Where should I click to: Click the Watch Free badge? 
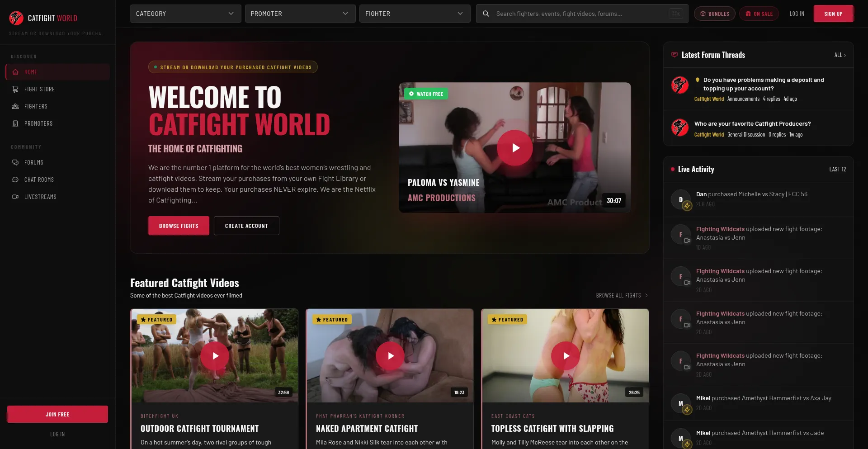tap(426, 94)
